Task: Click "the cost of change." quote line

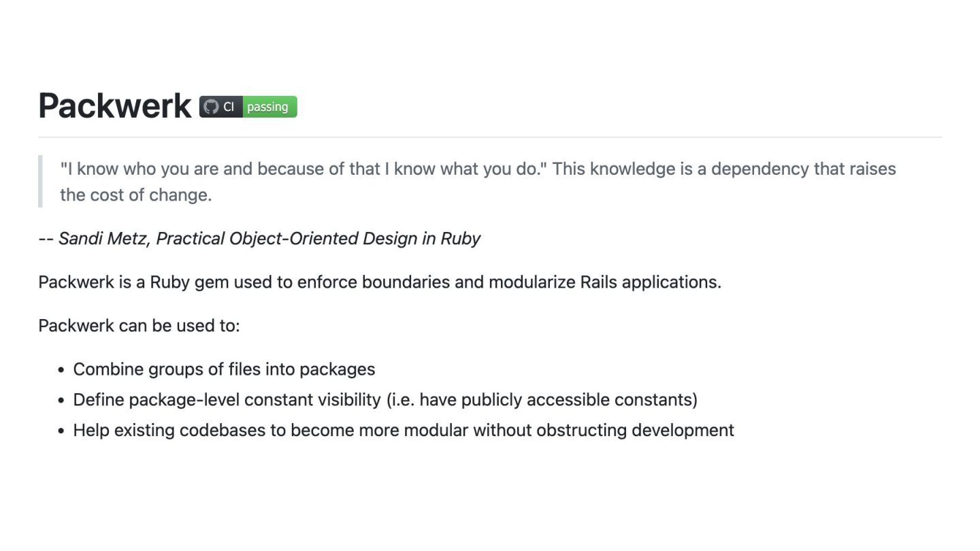Action: pyautogui.click(x=136, y=195)
